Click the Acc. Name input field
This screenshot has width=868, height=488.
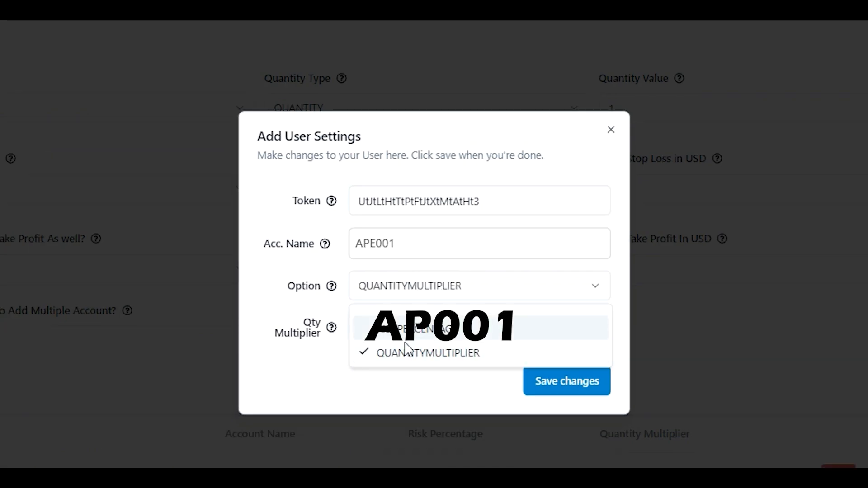point(480,243)
